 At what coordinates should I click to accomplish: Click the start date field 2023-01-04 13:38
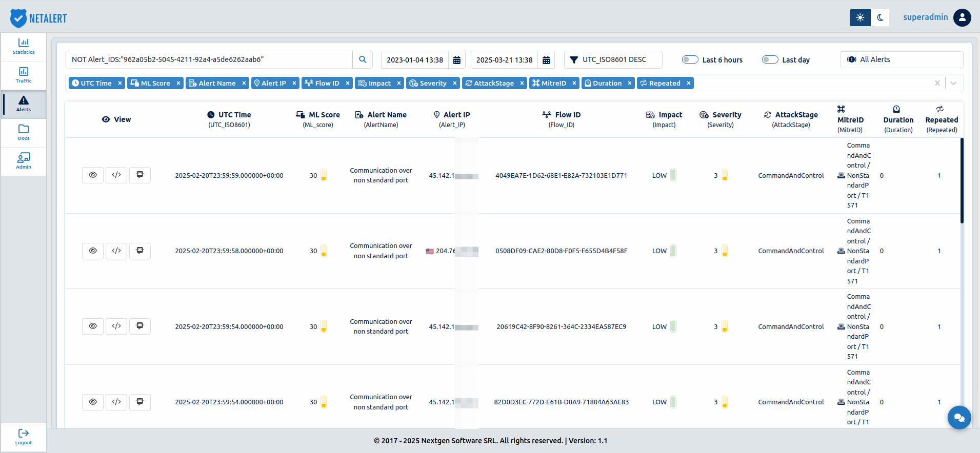[x=415, y=60]
